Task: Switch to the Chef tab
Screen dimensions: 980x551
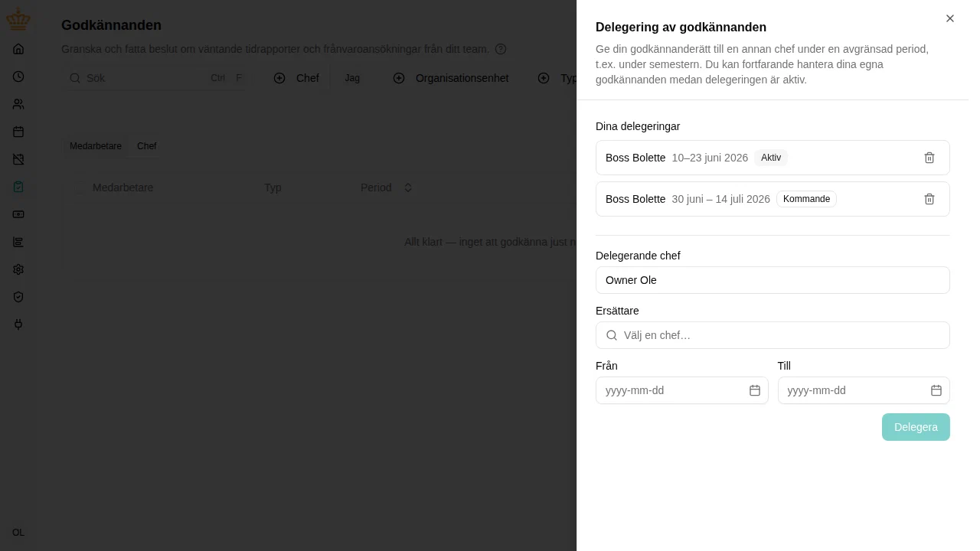Action: click(x=147, y=146)
